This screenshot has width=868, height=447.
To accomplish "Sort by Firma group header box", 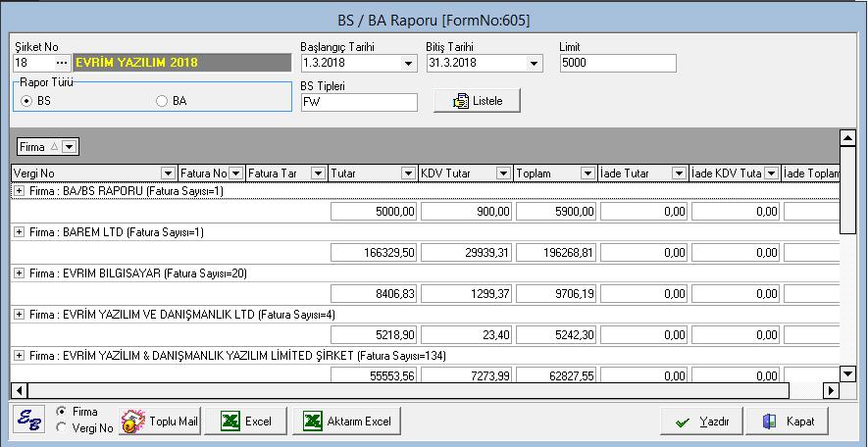I will (x=48, y=147).
